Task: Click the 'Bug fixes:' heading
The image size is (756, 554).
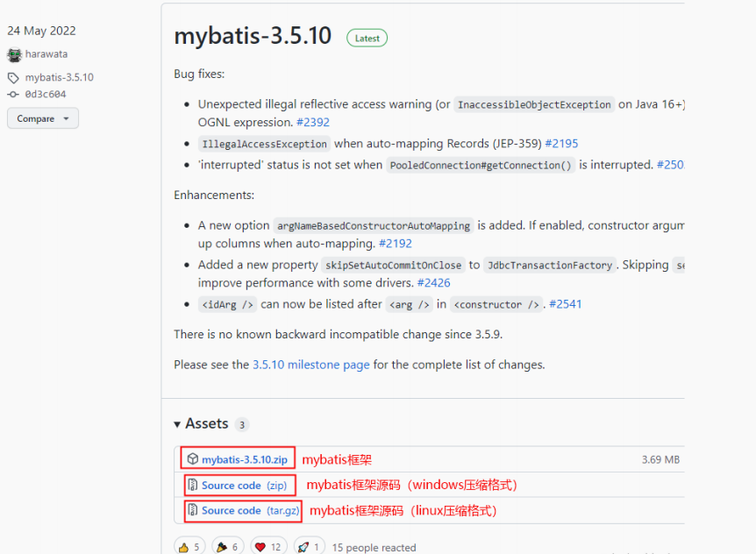Action: 199,75
